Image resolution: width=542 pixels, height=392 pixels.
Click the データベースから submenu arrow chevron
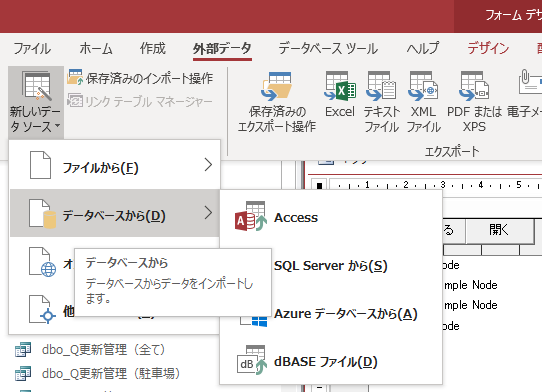coord(208,213)
